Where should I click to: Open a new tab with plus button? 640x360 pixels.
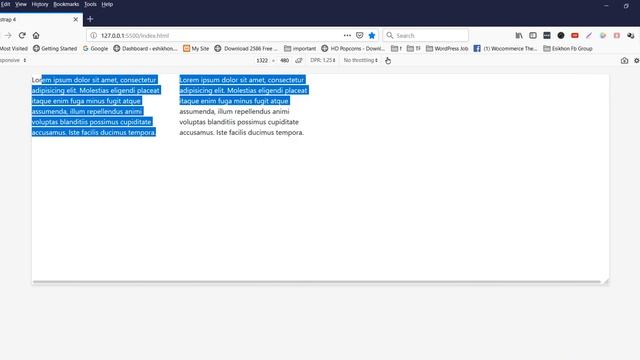[x=90, y=19]
